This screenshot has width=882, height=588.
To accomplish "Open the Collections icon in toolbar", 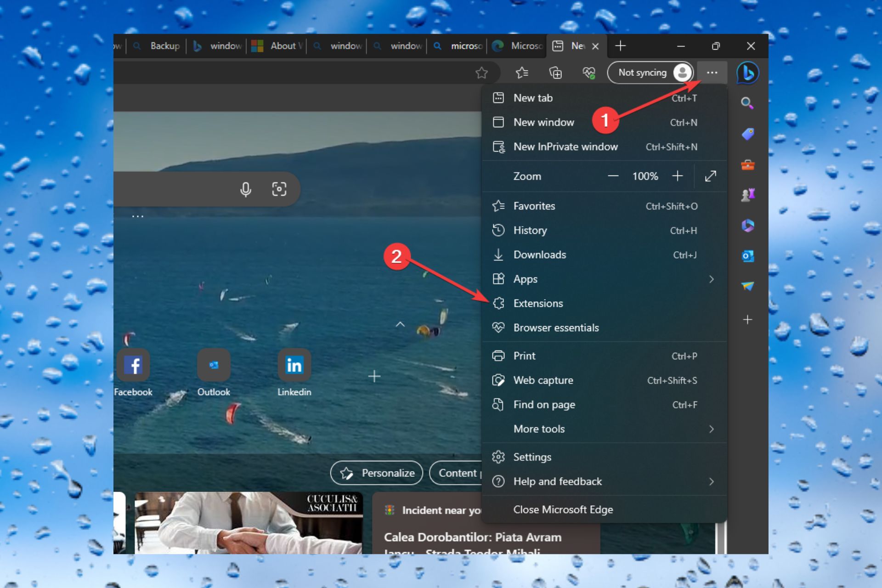I will tap(556, 73).
